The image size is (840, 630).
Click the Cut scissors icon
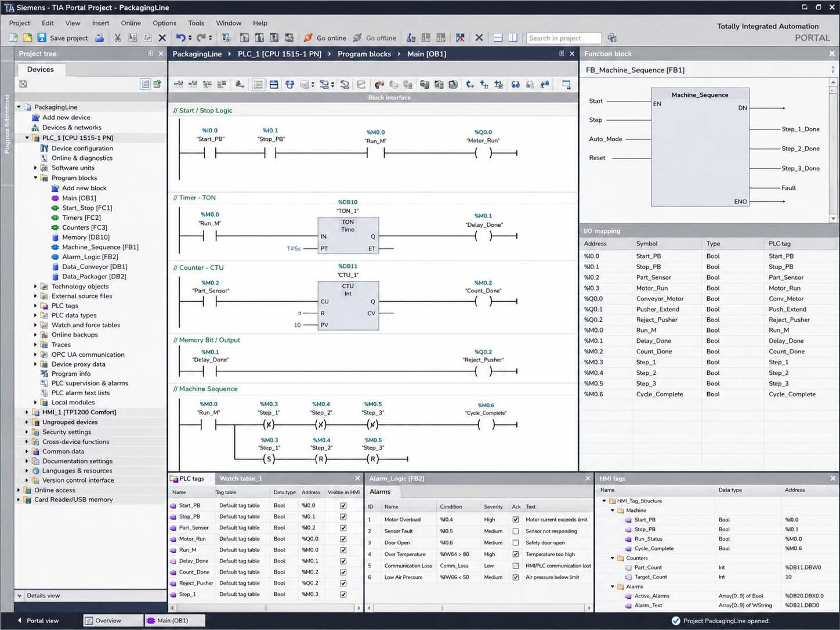(118, 38)
